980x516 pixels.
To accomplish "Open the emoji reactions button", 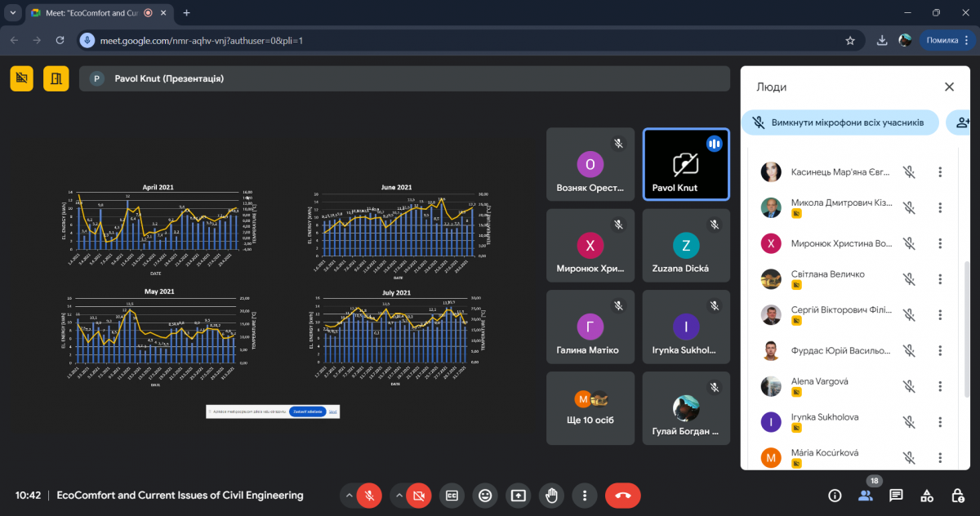I will pyautogui.click(x=485, y=495).
